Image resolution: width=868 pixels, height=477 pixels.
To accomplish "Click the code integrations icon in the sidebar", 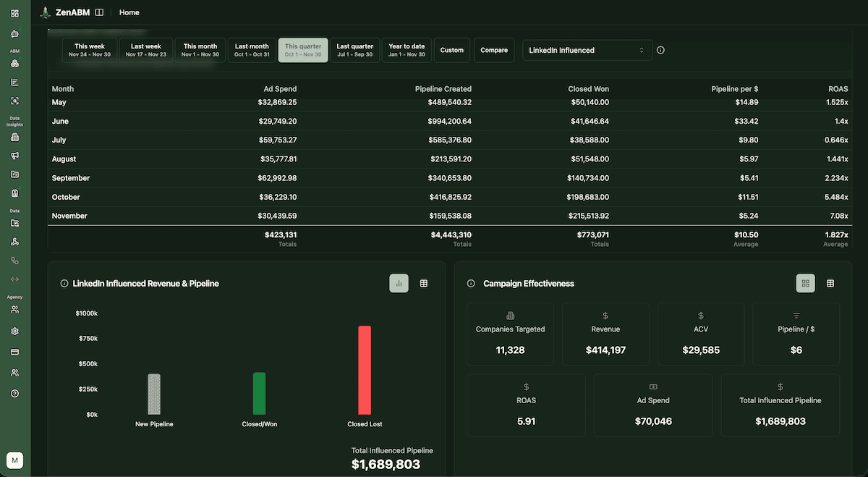I will [14, 279].
